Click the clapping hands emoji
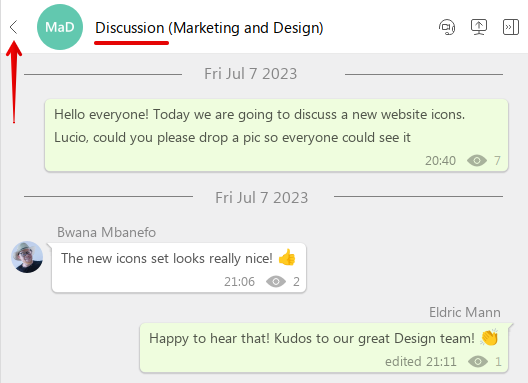The width and height of the screenshot is (528, 383). tap(489, 337)
